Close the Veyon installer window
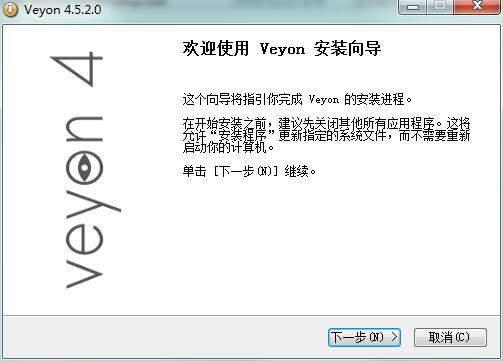Screen dimensions: 503x361 (477, 7)
